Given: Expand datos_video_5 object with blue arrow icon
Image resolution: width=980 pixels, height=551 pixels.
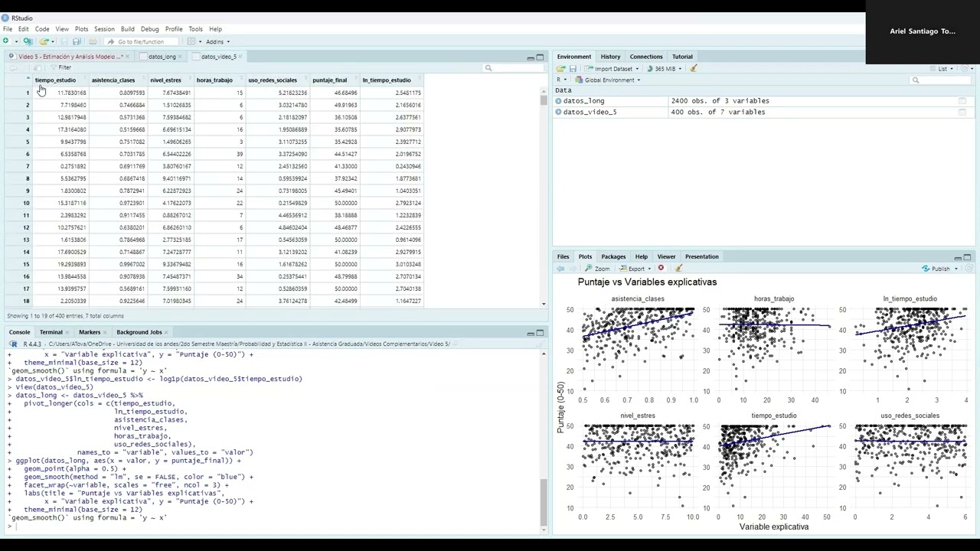Looking at the screenshot, I should (558, 112).
